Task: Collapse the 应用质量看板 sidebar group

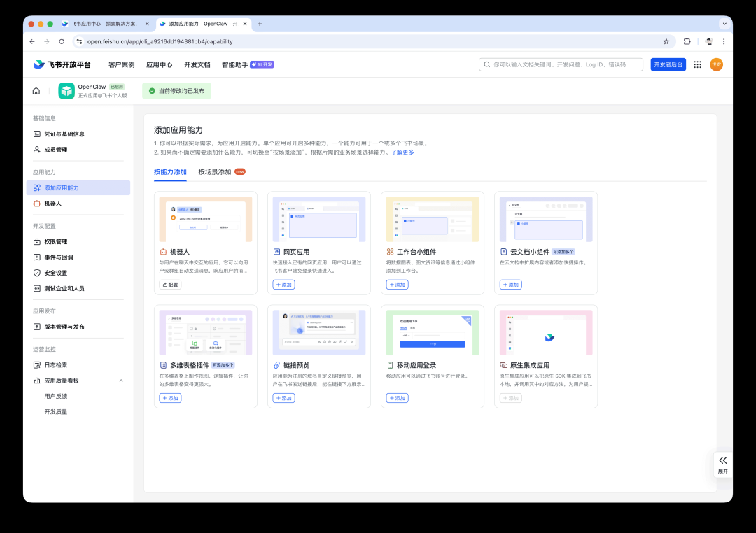Action: (x=121, y=381)
